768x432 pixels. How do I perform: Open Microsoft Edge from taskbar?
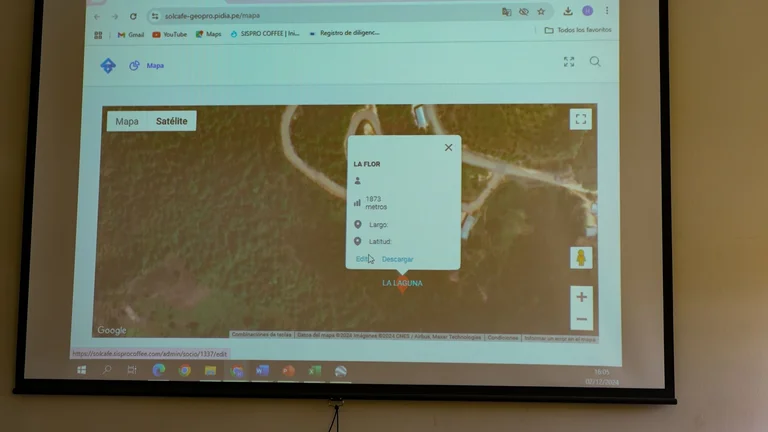[x=158, y=370]
